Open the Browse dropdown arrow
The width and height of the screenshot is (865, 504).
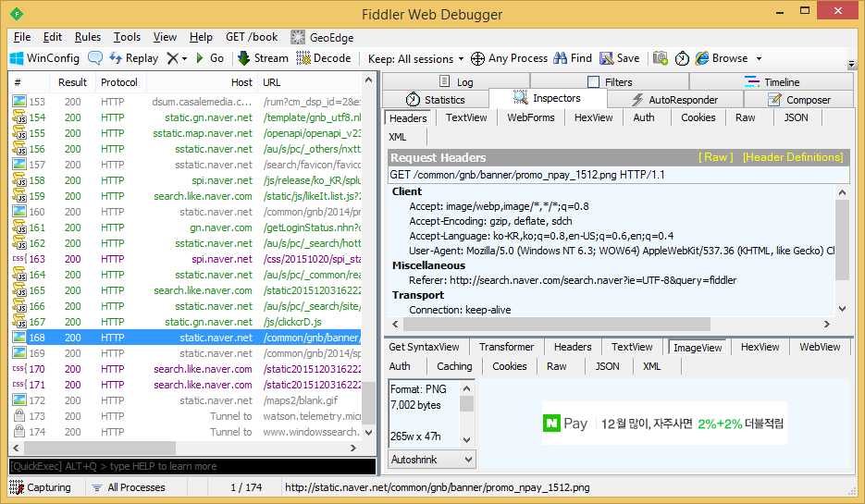[x=760, y=58]
